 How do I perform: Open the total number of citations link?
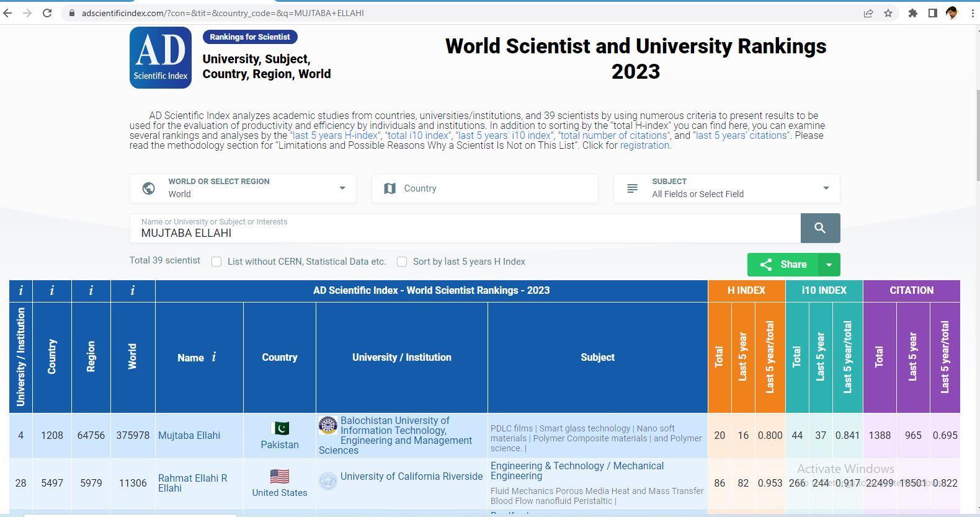(x=615, y=135)
